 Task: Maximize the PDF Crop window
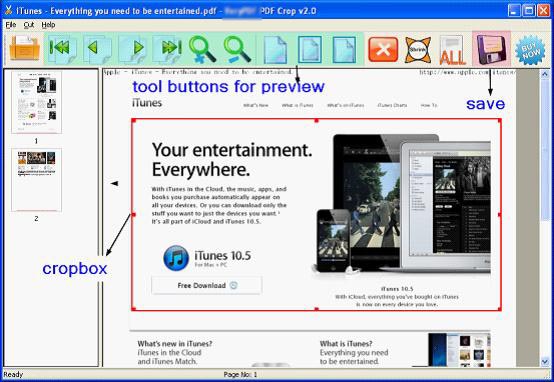click(x=529, y=10)
